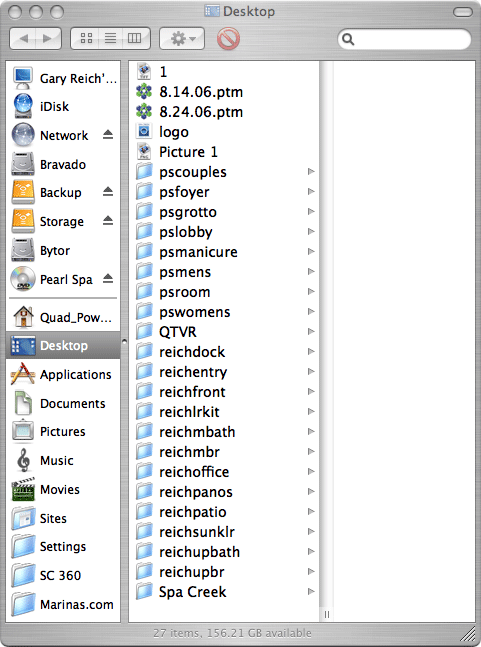Open the Action gear dropdown menu
This screenshot has width=481, height=647.
click(x=182, y=39)
